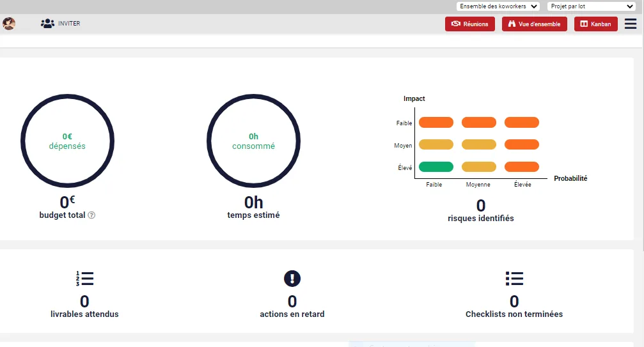Click the Checklists non terminées label
644x347 pixels.
[x=514, y=314]
